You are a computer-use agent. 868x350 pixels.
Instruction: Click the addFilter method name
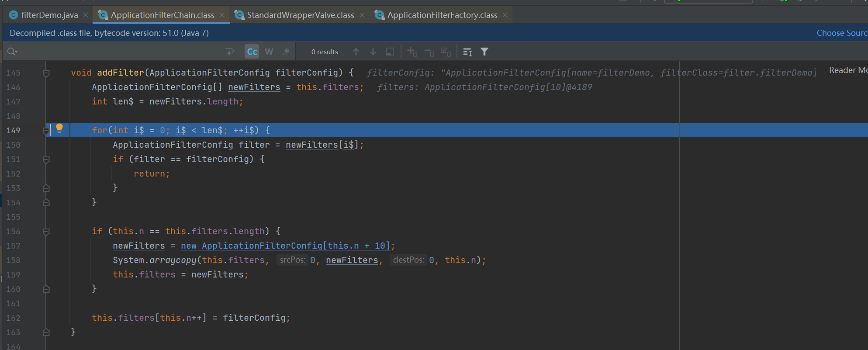(121, 73)
